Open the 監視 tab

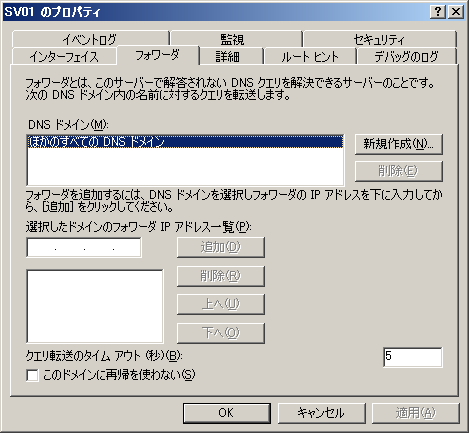tap(232, 39)
